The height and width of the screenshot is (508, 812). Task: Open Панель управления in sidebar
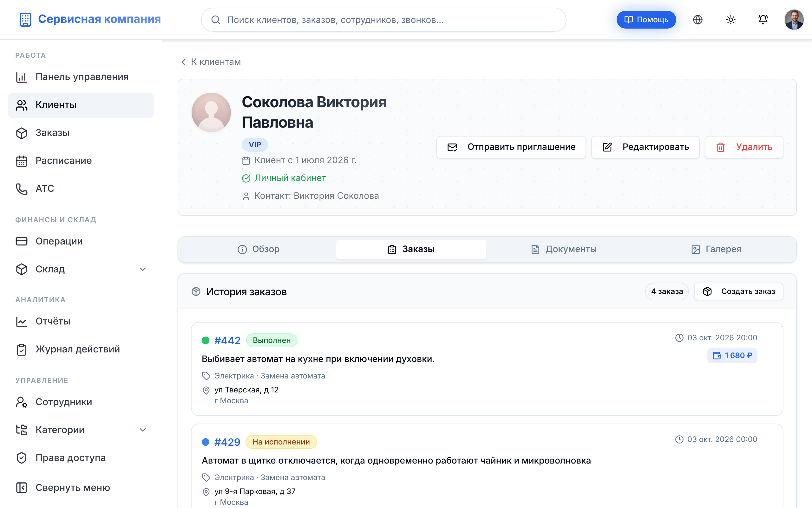81,77
